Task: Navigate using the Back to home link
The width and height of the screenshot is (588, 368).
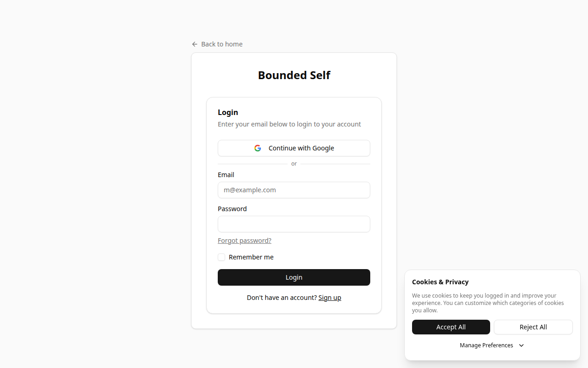Action: [x=222, y=44]
